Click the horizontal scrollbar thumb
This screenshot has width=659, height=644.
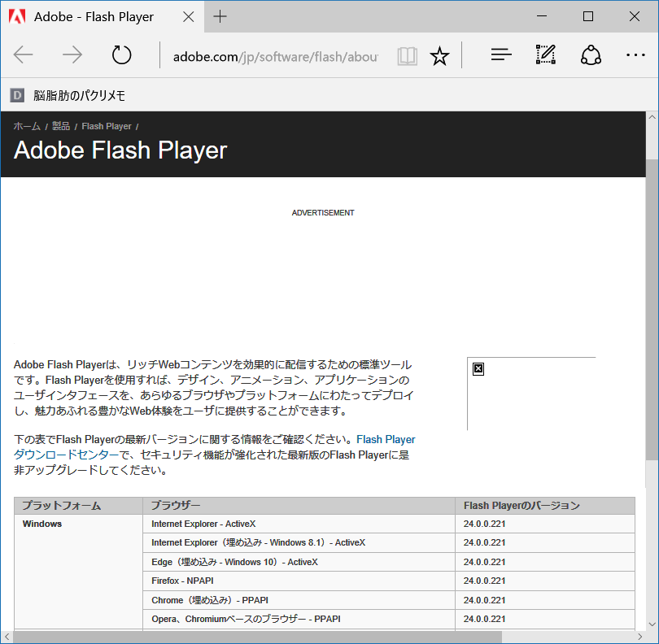[x=258, y=637]
